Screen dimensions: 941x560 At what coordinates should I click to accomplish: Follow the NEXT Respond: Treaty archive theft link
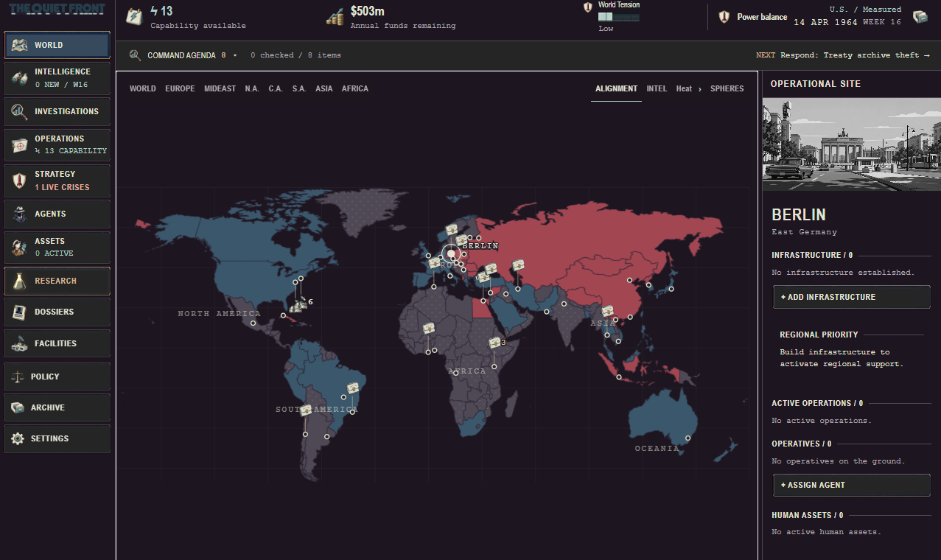pyautogui.click(x=842, y=55)
